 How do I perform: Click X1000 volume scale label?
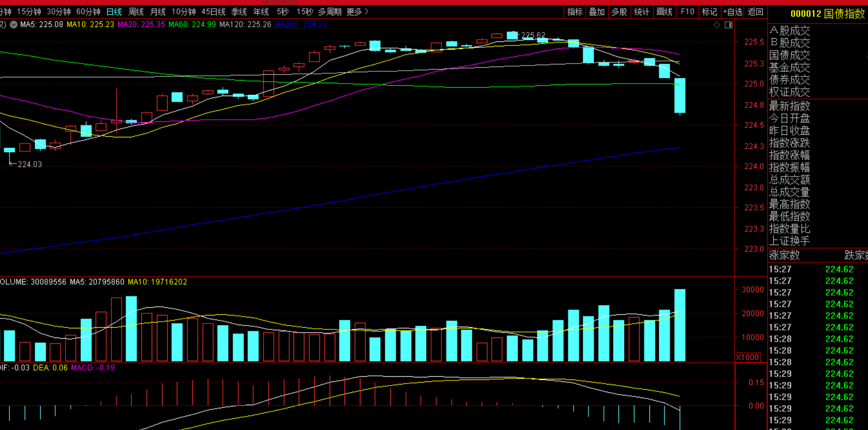click(x=747, y=357)
